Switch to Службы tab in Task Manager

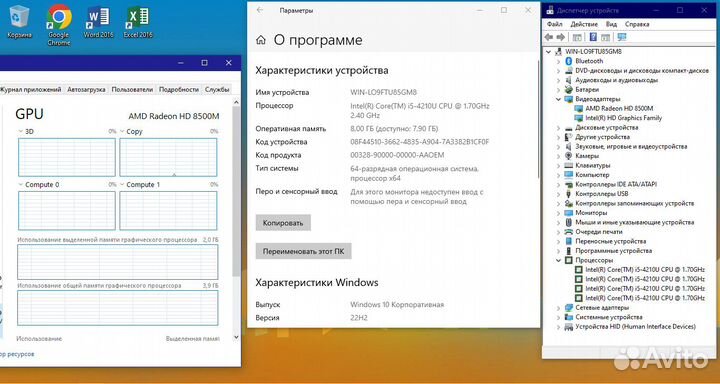217,90
